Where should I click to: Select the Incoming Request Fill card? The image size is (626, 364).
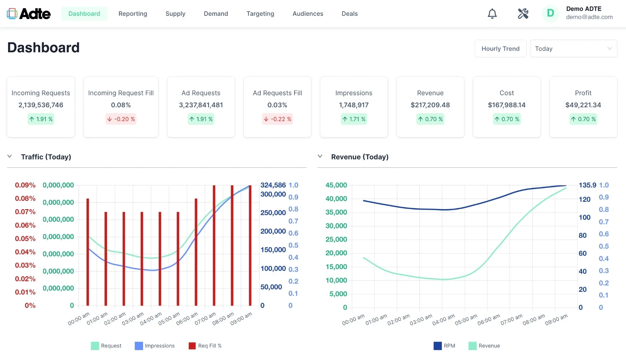click(121, 107)
